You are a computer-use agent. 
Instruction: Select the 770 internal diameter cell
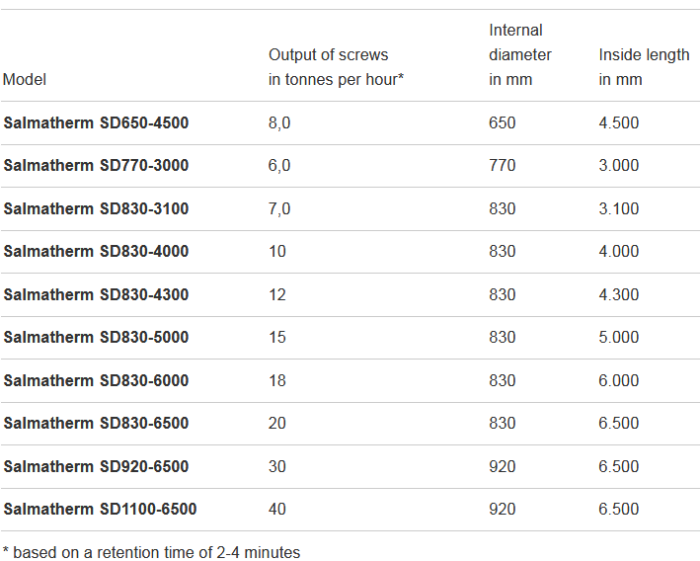502,166
